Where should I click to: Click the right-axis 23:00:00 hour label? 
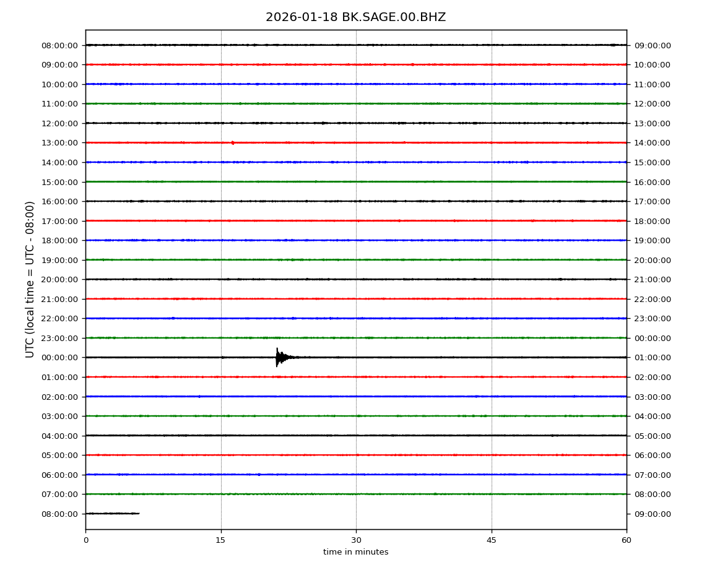652,319
